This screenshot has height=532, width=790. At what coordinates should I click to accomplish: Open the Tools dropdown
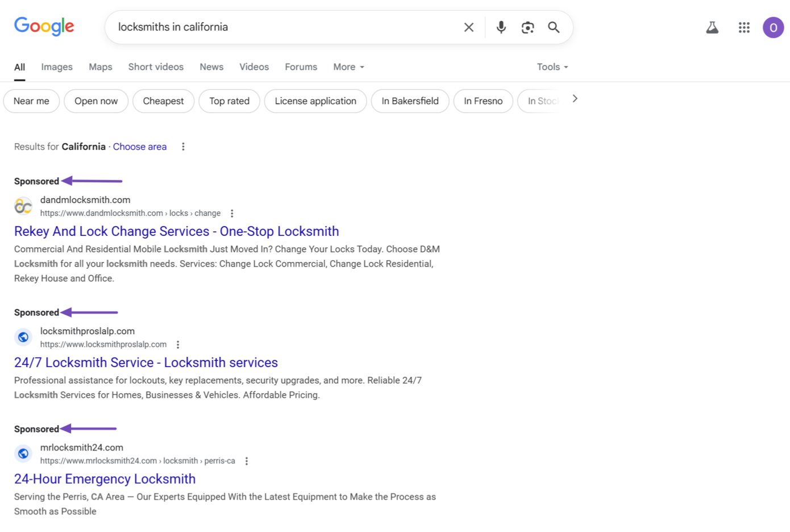click(x=552, y=67)
